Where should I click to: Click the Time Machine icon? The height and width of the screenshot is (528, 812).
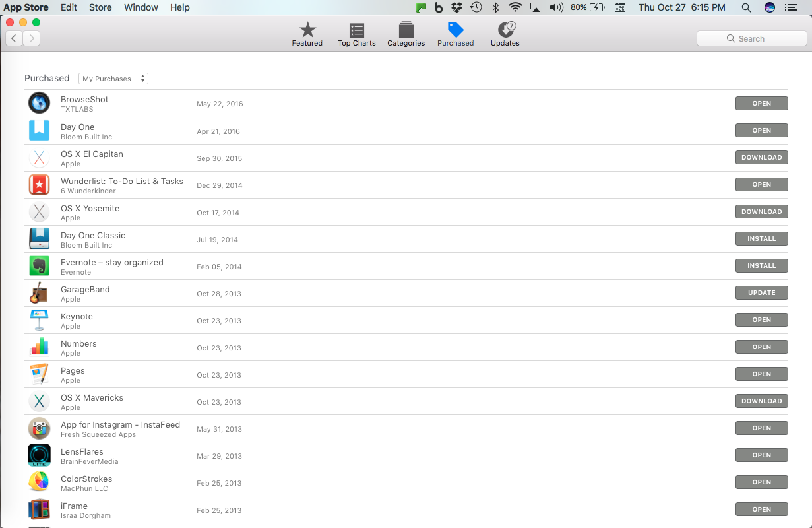click(476, 7)
